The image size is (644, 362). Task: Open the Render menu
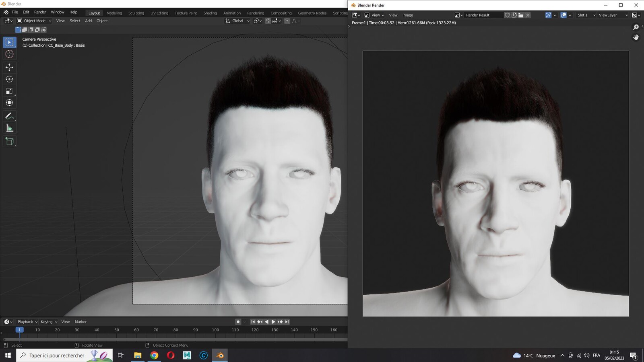(x=40, y=12)
